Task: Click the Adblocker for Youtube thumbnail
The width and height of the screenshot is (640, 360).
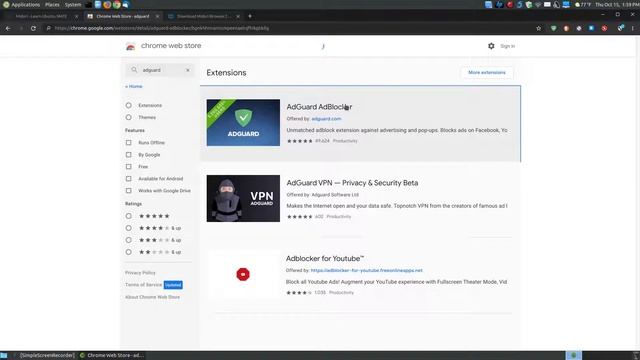Action: tap(243, 274)
